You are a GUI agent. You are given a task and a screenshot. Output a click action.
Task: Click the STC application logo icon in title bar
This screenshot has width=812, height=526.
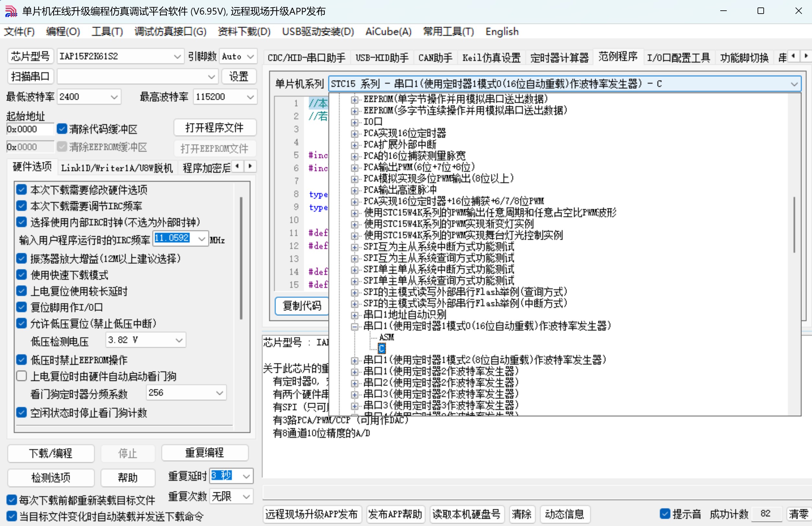pyautogui.click(x=11, y=11)
